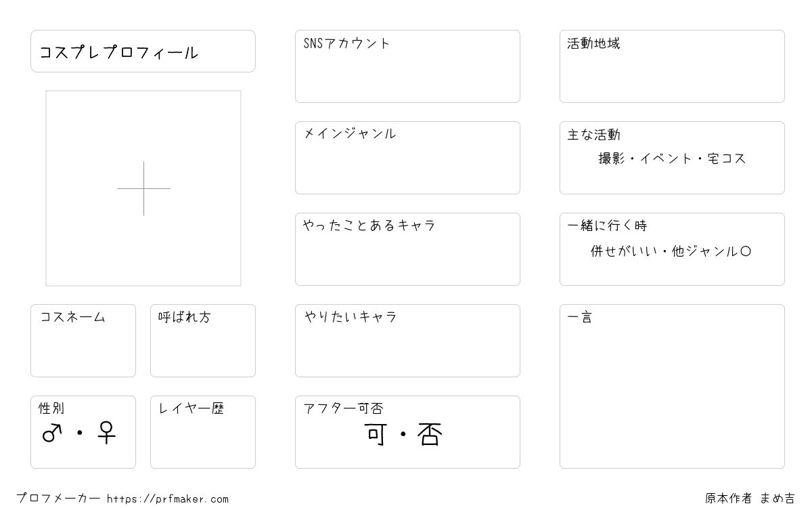Click the 呼ばれ方 field

click(203, 341)
